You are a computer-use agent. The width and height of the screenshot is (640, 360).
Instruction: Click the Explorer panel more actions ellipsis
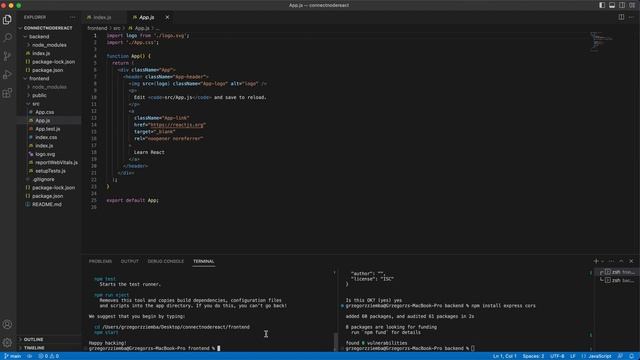(73, 17)
